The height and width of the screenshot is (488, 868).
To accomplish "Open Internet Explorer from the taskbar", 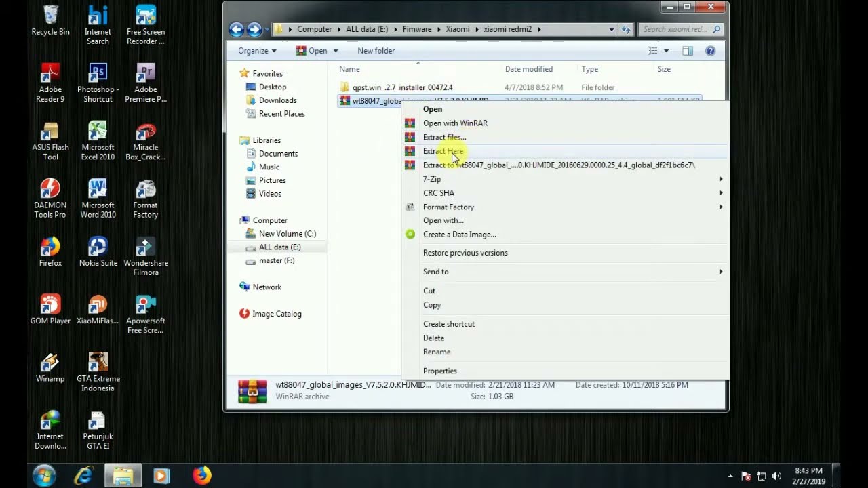I will click(83, 476).
